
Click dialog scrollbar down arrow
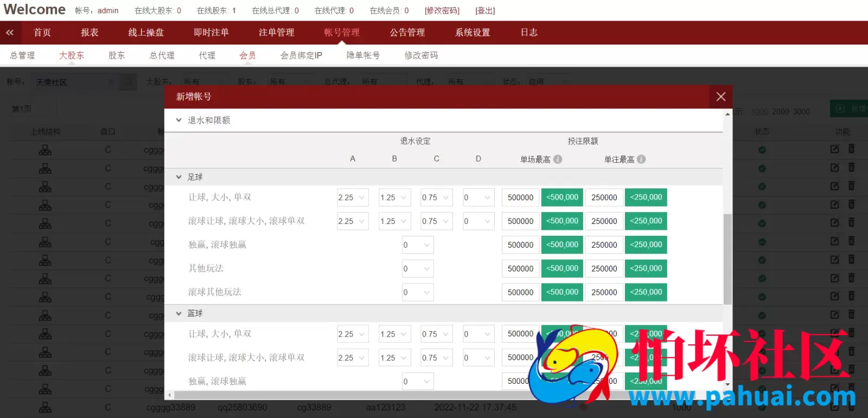(727, 385)
